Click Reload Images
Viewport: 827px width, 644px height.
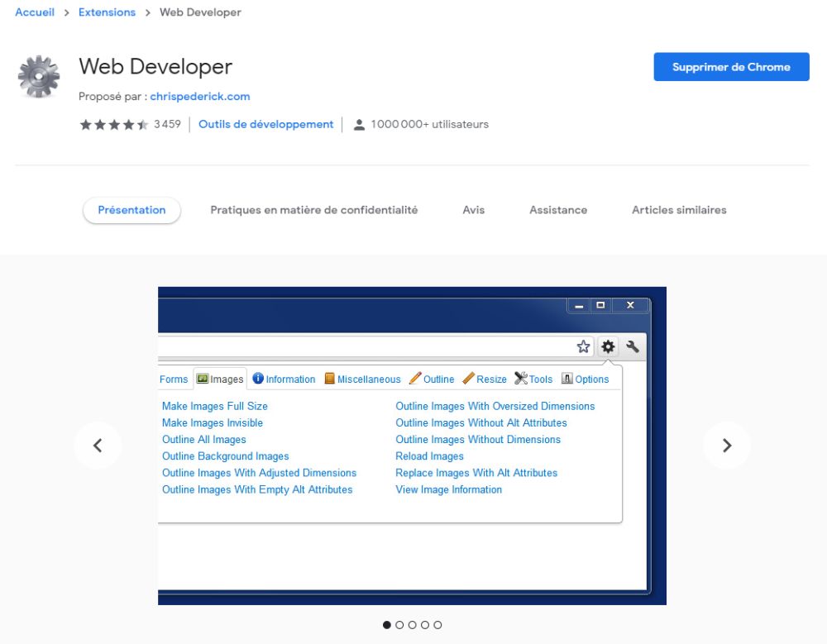click(x=430, y=456)
